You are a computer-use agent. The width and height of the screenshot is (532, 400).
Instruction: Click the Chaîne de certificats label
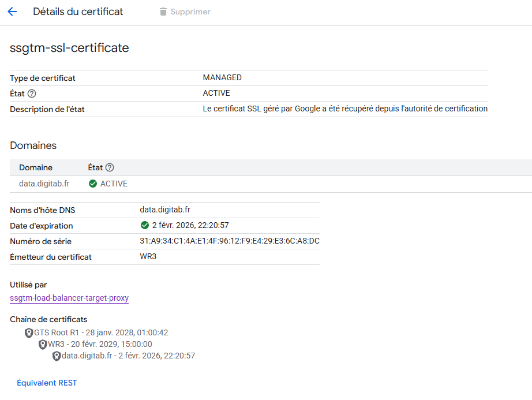[x=48, y=320]
